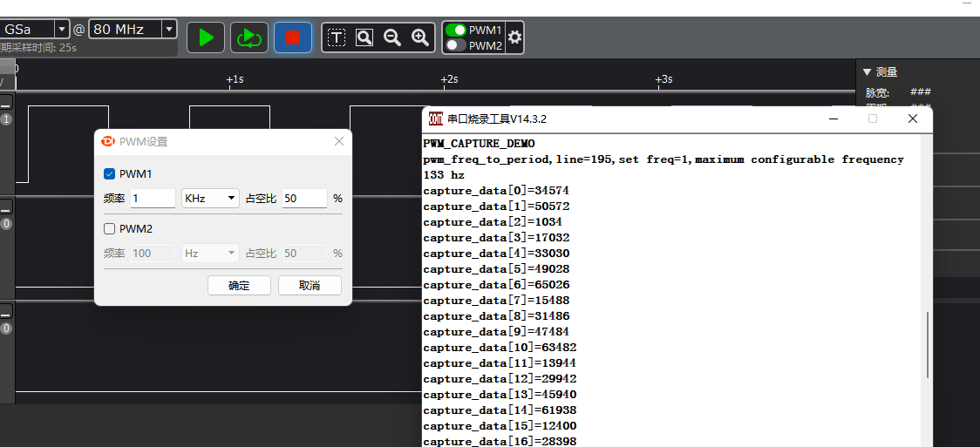Click the +1s timeline marker
The height and width of the screenshot is (447, 980).
[235, 79]
